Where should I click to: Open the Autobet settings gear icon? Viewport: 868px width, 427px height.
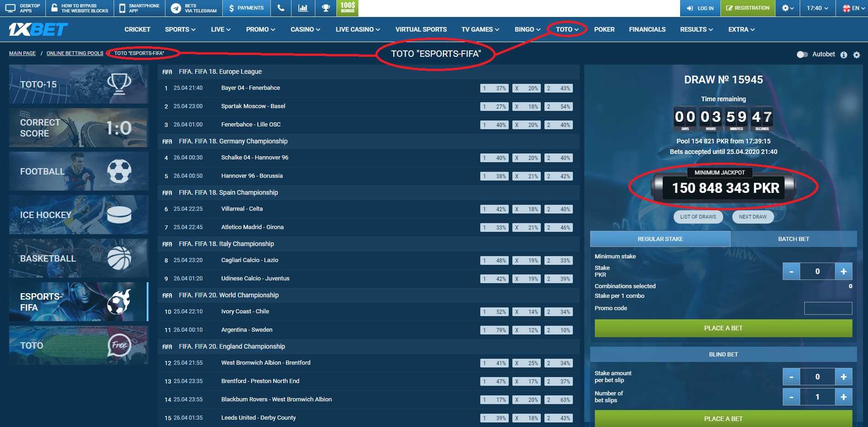857,55
